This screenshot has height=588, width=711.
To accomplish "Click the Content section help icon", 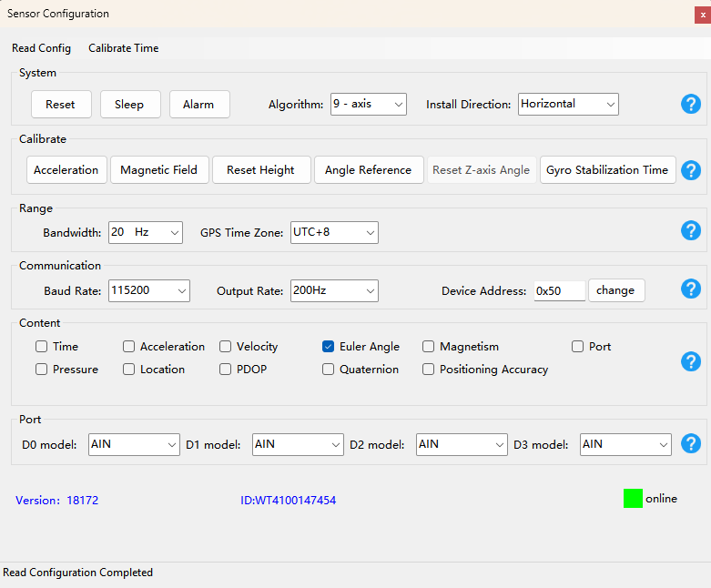I will pos(691,361).
